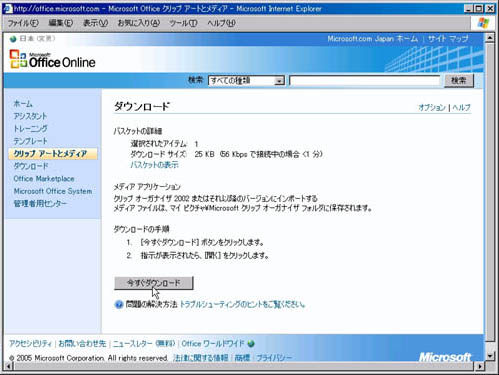Open the お気に入り menu
Image resolution: width=499 pixels, height=375 pixels.
(x=139, y=23)
